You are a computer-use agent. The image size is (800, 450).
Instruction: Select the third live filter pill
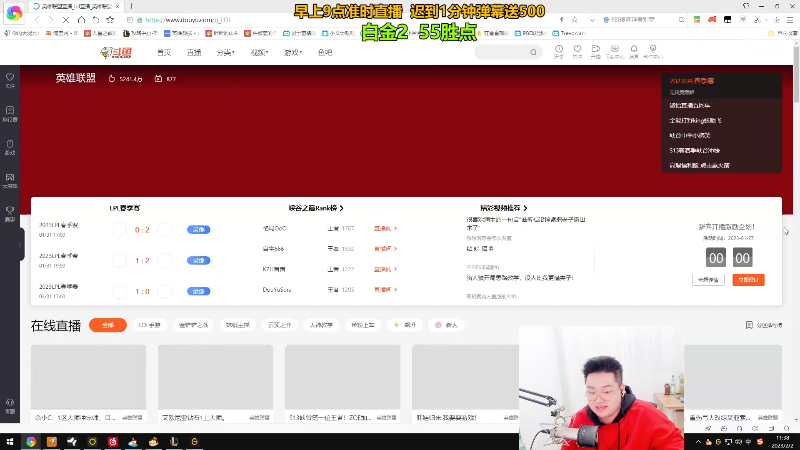point(193,325)
